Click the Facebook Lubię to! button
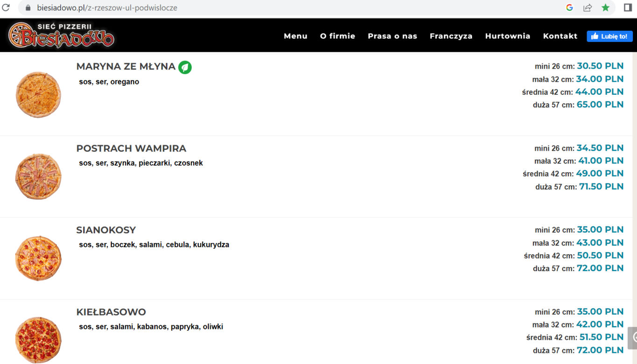637x364 pixels. pos(609,36)
